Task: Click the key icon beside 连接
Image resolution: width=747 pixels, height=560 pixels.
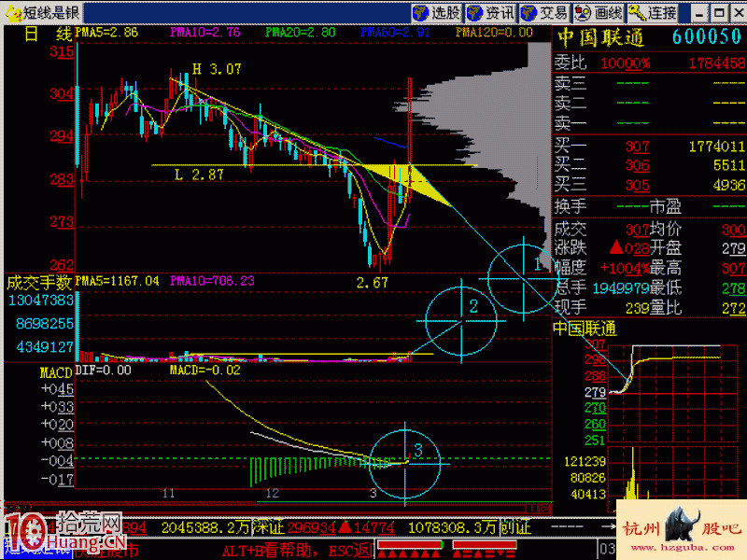Action: click(x=637, y=13)
